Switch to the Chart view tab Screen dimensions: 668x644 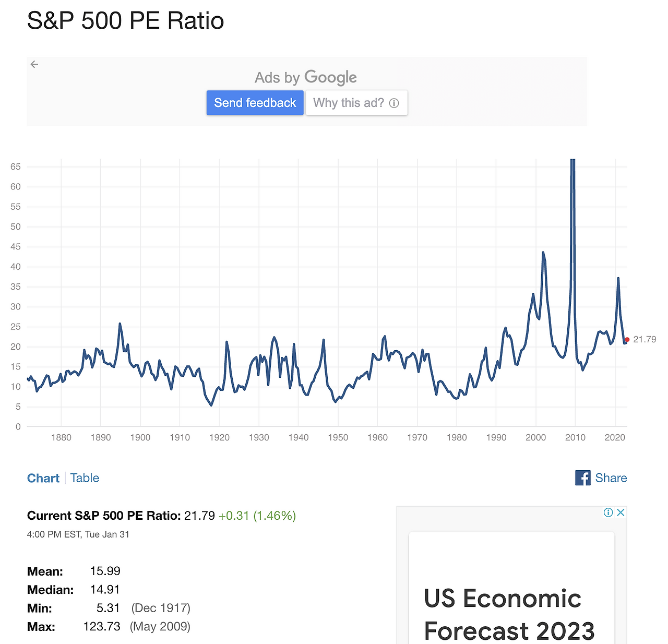43,478
